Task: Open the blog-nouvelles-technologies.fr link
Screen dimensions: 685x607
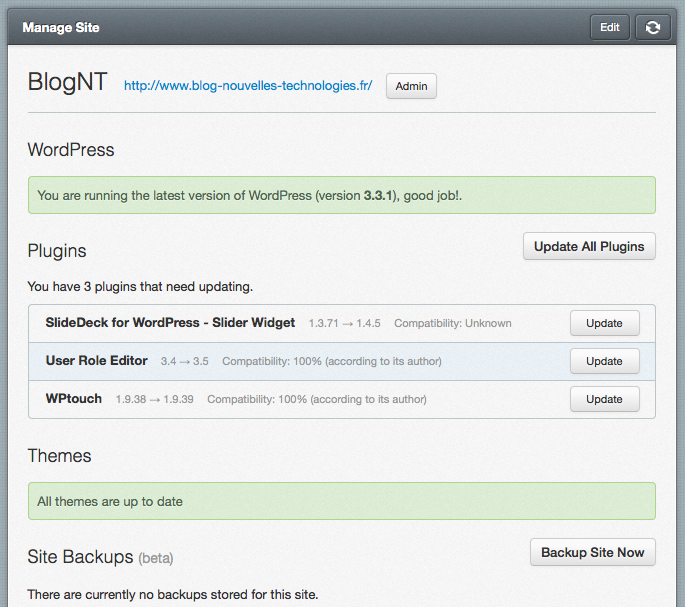Action: pyautogui.click(x=248, y=86)
